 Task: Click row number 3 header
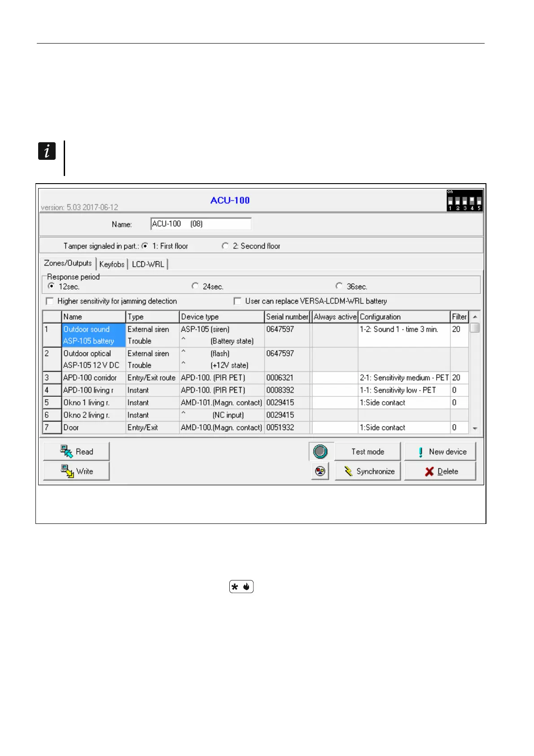[x=52, y=378]
